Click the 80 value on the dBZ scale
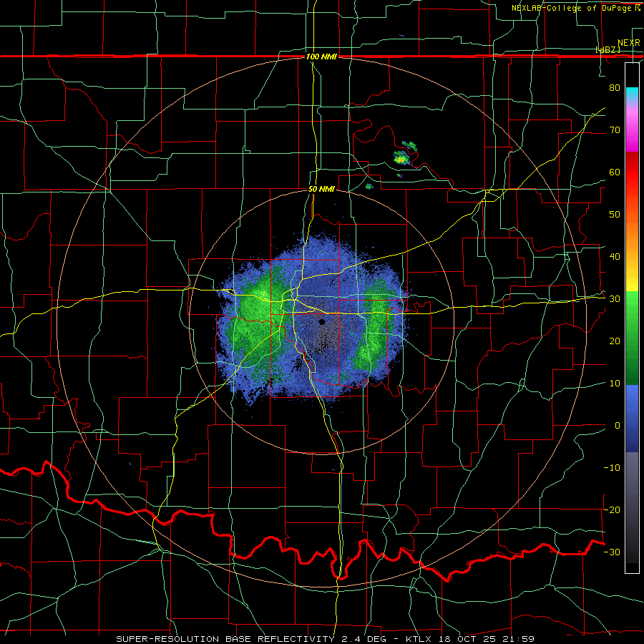The height and width of the screenshot is (644, 644). (615, 88)
